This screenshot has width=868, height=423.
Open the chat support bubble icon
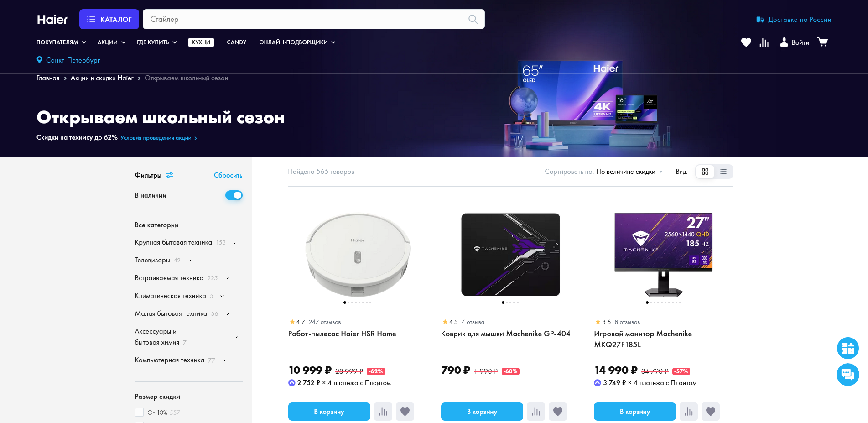pos(848,375)
